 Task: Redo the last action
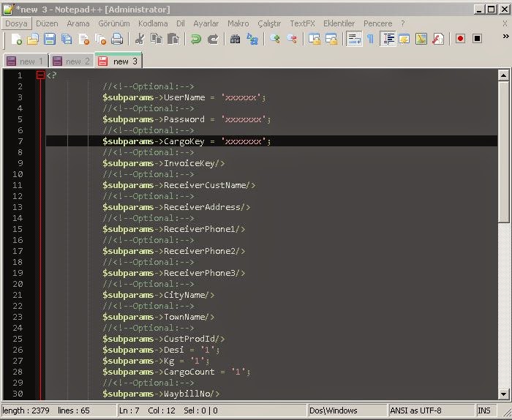coord(213,39)
